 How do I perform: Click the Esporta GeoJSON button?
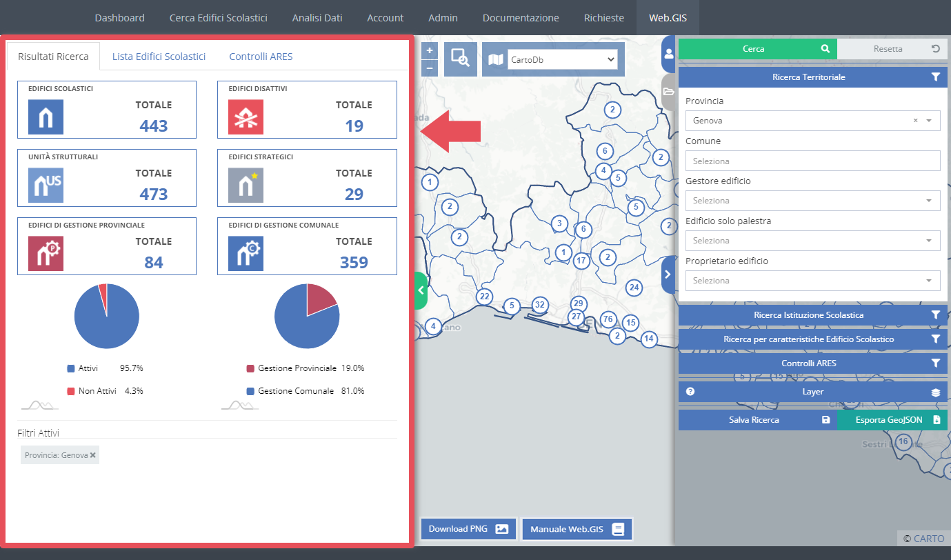(x=893, y=420)
